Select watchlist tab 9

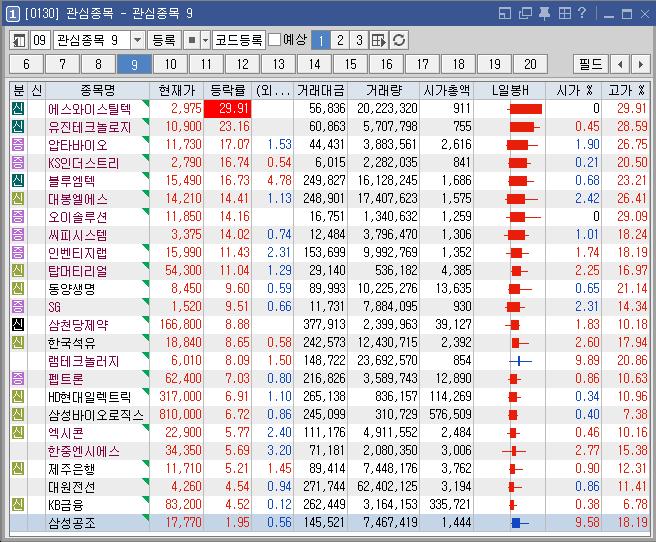134,64
